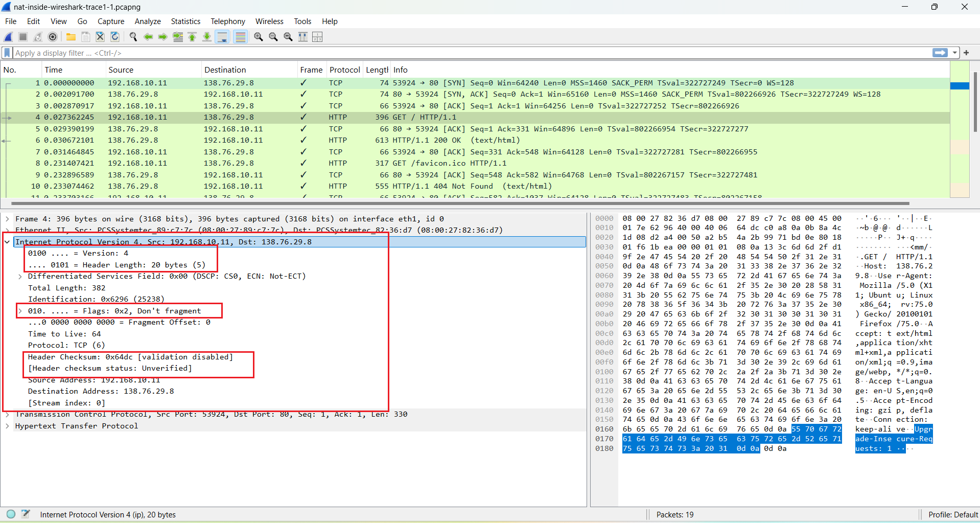Screen dimensions: 980x523
Task: Open Go to specified packet
Action: [178, 37]
